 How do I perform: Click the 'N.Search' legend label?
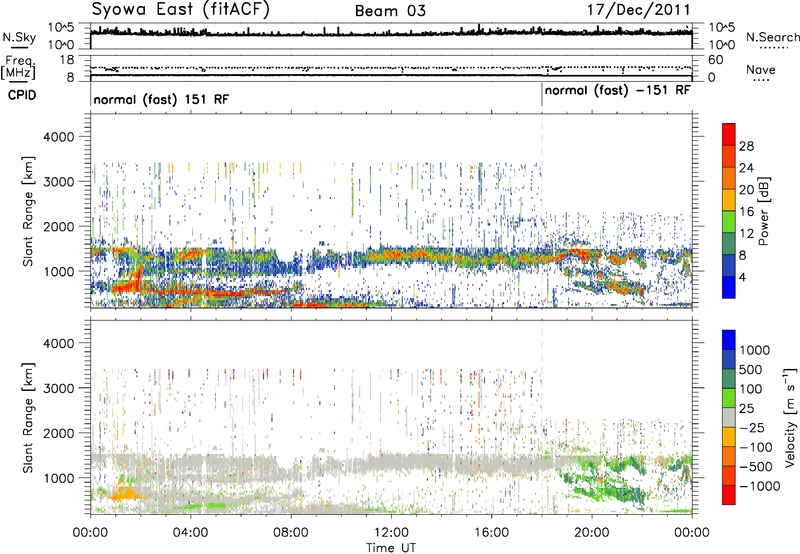point(772,37)
